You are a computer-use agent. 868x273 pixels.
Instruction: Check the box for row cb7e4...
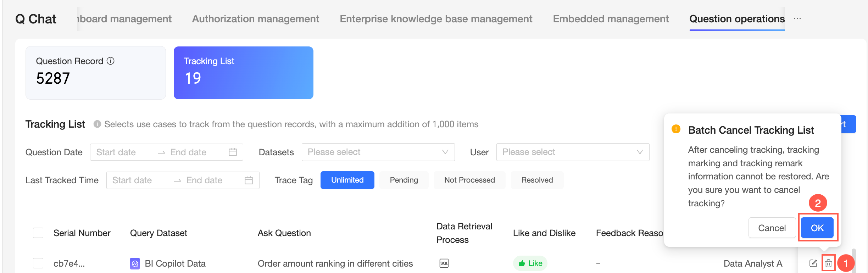tap(38, 263)
